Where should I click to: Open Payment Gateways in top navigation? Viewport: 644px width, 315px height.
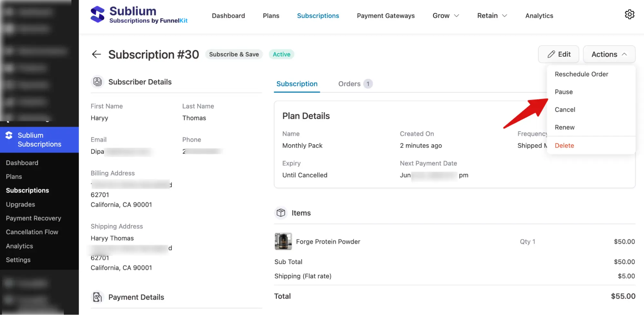pyautogui.click(x=386, y=15)
